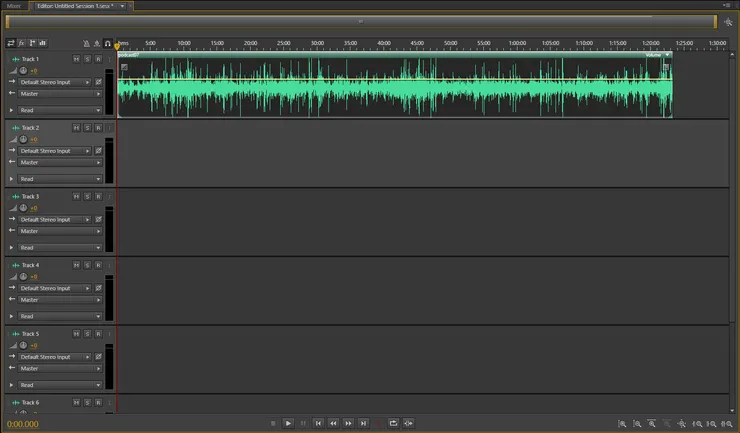Toggle the snapping magnet icon
Image resolution: width=740 pixels, height=433 pixels.
(108, 43)
